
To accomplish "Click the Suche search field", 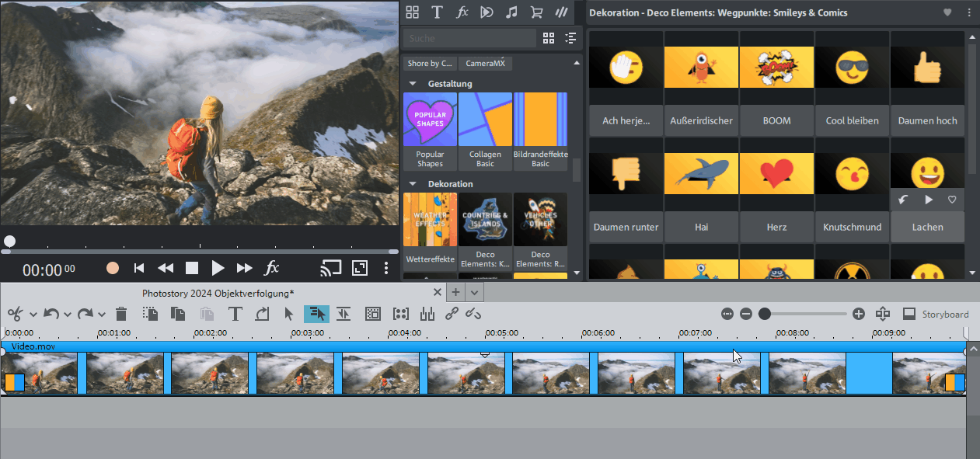I will point(469,38).
